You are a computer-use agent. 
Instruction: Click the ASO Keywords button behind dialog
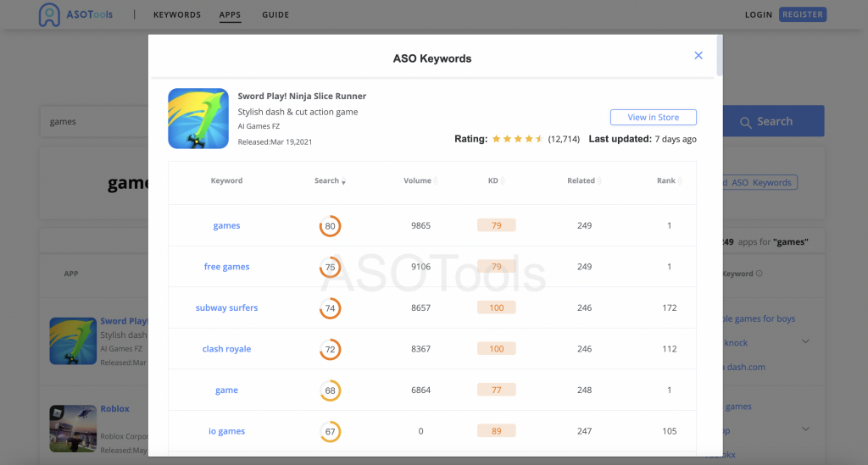pos(759,182)
